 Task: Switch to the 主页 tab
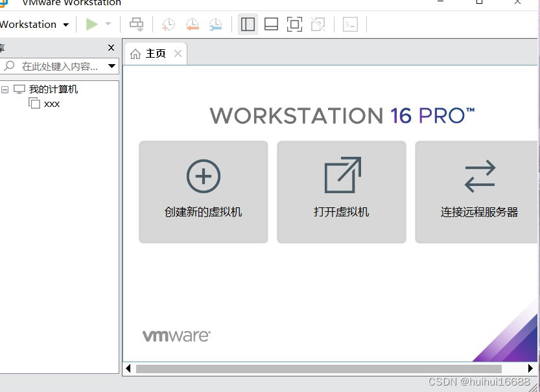pyautogui.click(x=156, y=54)
